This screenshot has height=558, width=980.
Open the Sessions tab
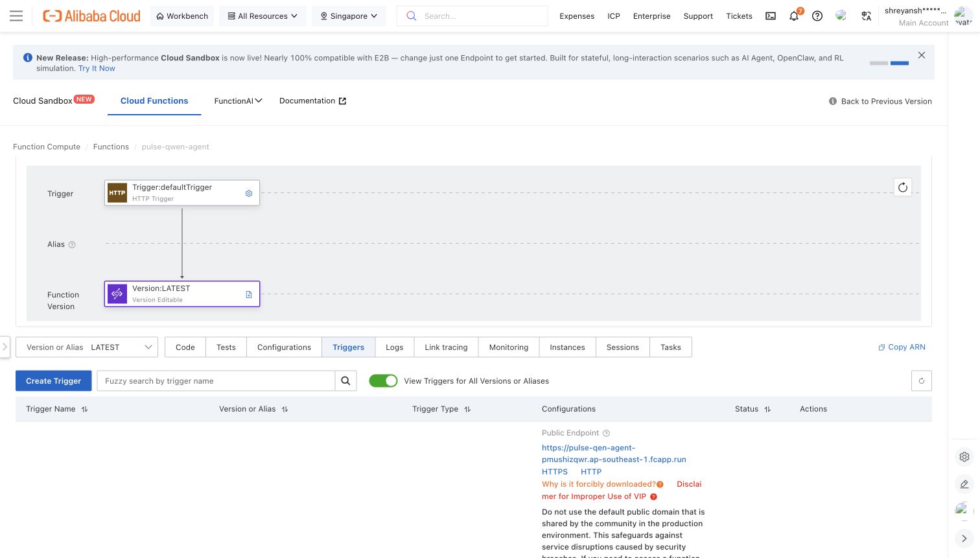(x=622, y=347)
